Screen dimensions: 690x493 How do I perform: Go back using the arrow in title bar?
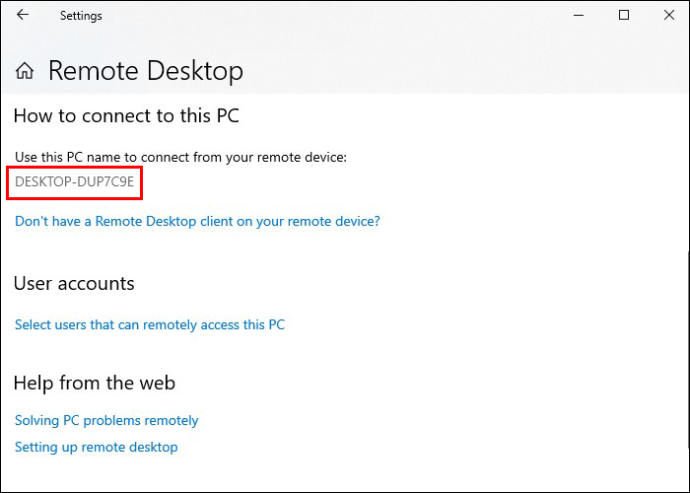point(22,15)
